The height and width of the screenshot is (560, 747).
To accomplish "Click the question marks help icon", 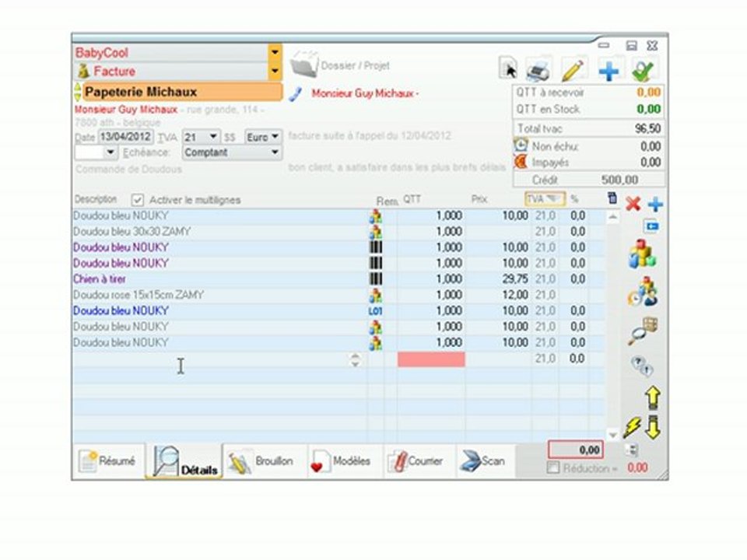I will pyautogui.click(x=642, y=366).
